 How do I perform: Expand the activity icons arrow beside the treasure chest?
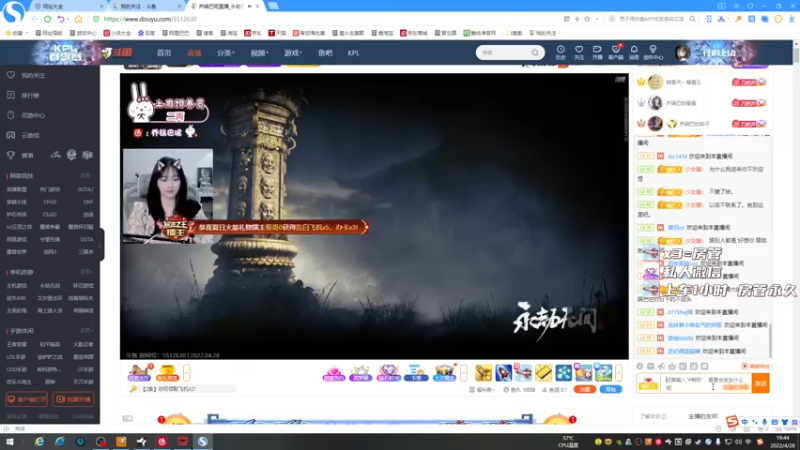click(463, 373)
